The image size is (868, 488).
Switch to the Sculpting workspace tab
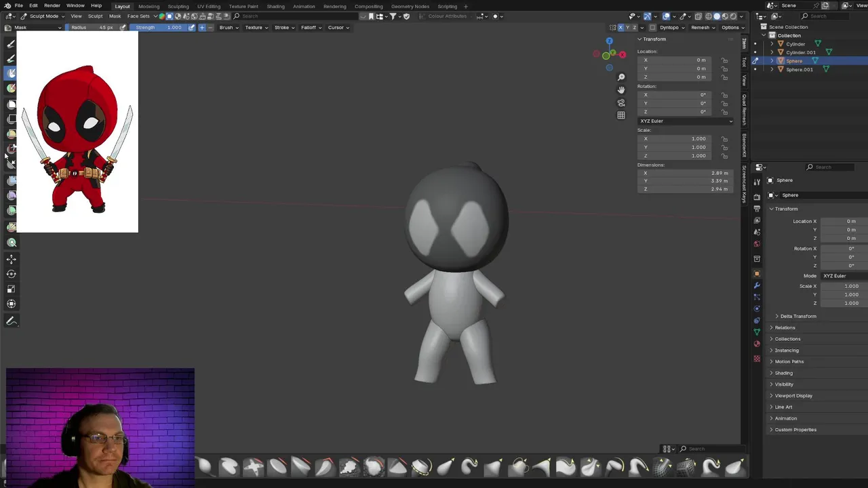coord(178,6)
